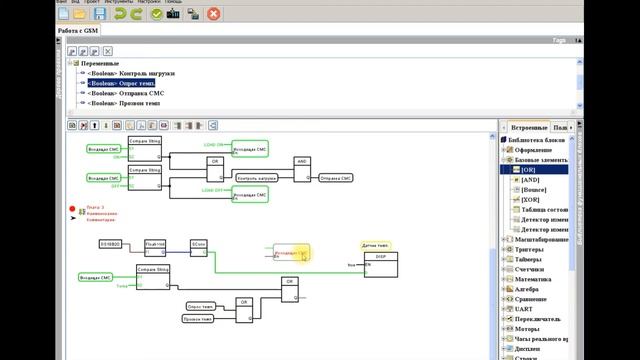The image size is (640, 360).
Task: Collapse the Переменные tree node
Action: coord(70,63)
